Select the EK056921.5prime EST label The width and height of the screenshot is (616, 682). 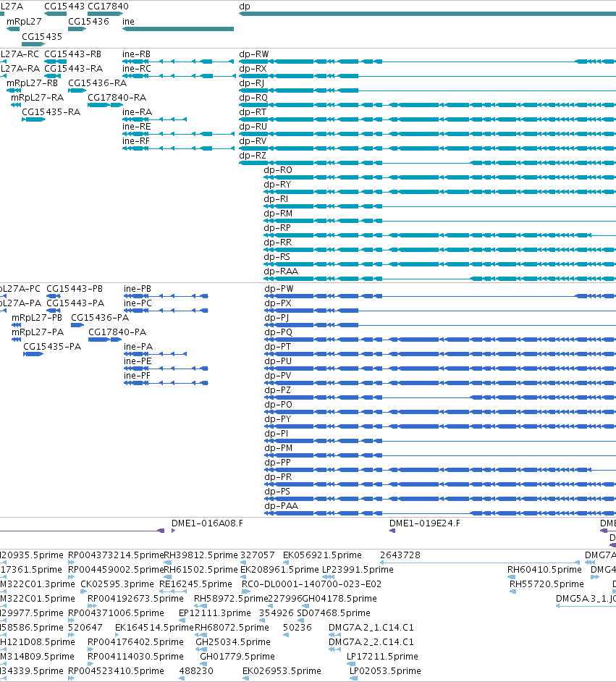(322, 555)
